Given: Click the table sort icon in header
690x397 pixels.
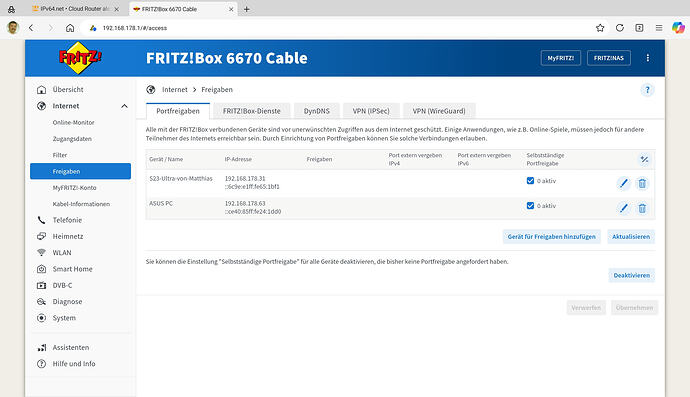Looking at the screenshot, I should 644,159.
